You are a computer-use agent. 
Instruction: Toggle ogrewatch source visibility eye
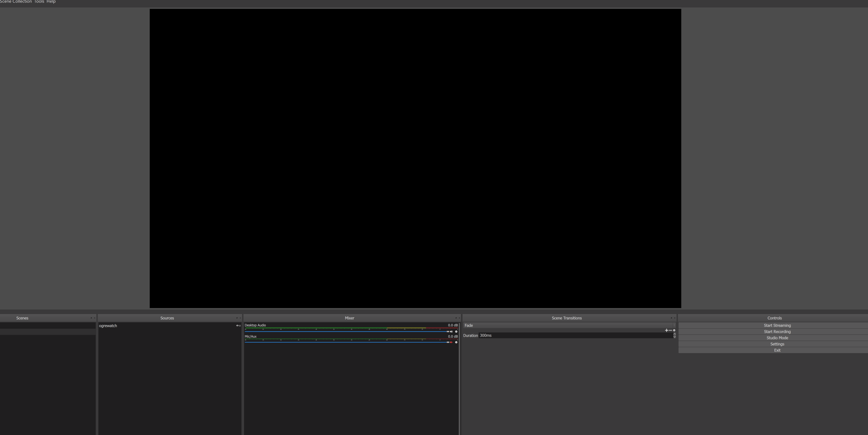coord(237,326)
